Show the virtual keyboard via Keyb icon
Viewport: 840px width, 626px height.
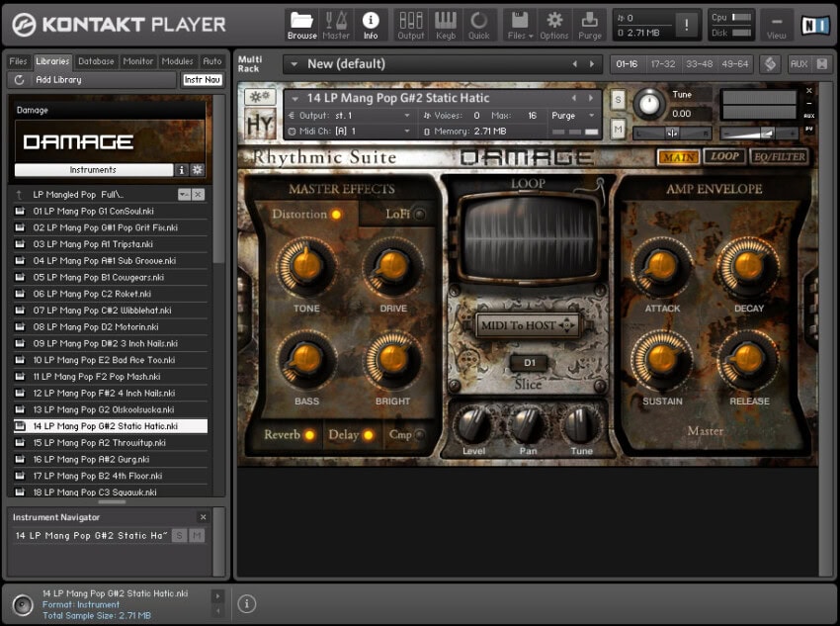(446, 24)
